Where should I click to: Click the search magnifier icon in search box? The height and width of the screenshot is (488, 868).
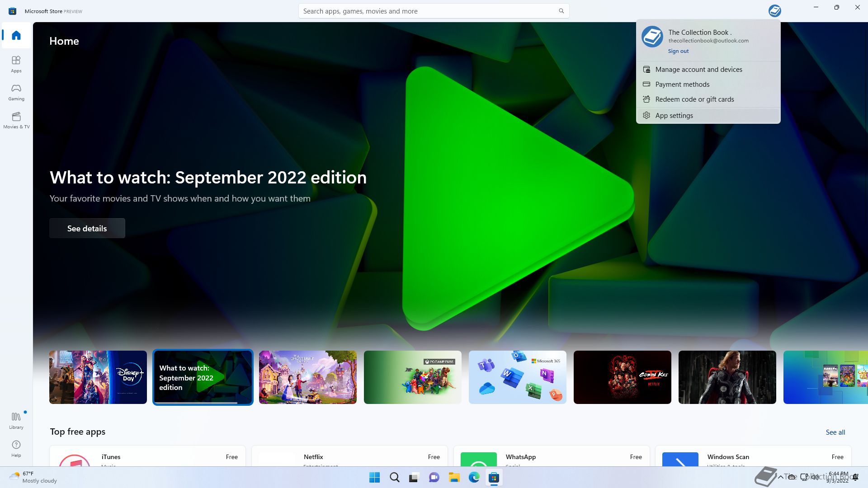(561, 11)
